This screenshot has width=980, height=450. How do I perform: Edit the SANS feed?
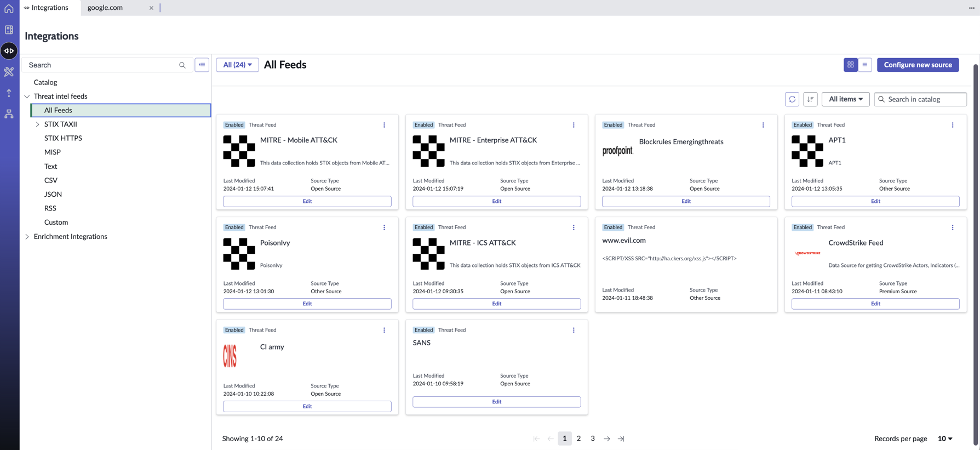click(x=497, y=402)
